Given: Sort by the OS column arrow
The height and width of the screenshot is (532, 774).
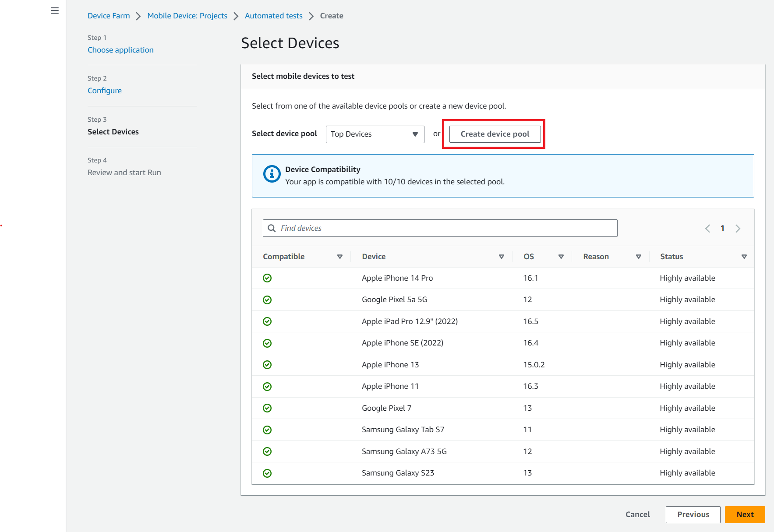Looking at the screenshot, I should [x=561, y=257].
